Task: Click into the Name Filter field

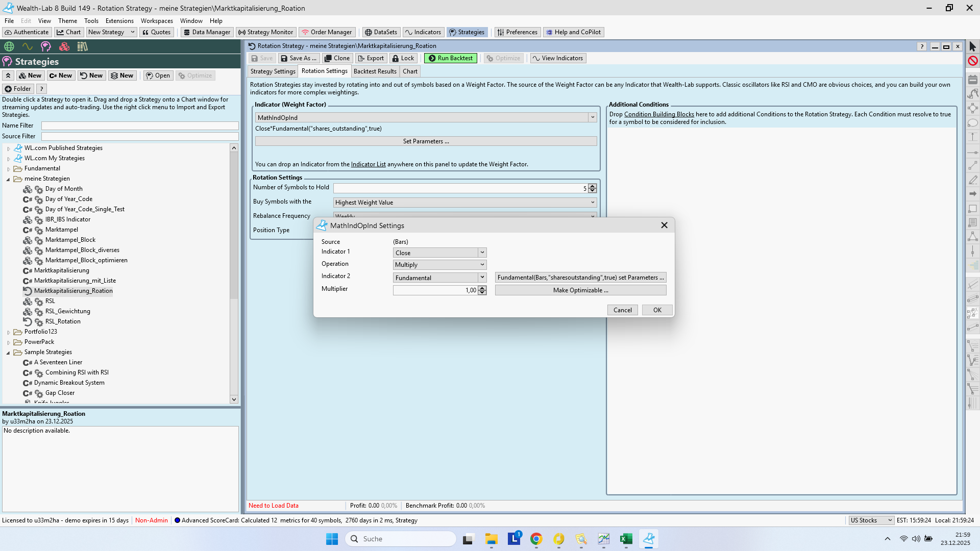Action: 140,126
